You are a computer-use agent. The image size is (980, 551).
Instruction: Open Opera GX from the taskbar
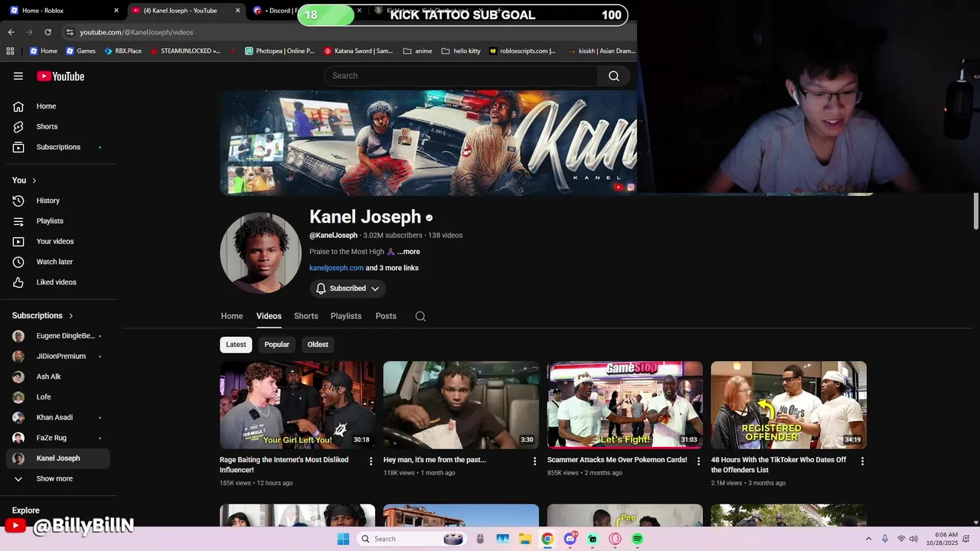[615, 539]
